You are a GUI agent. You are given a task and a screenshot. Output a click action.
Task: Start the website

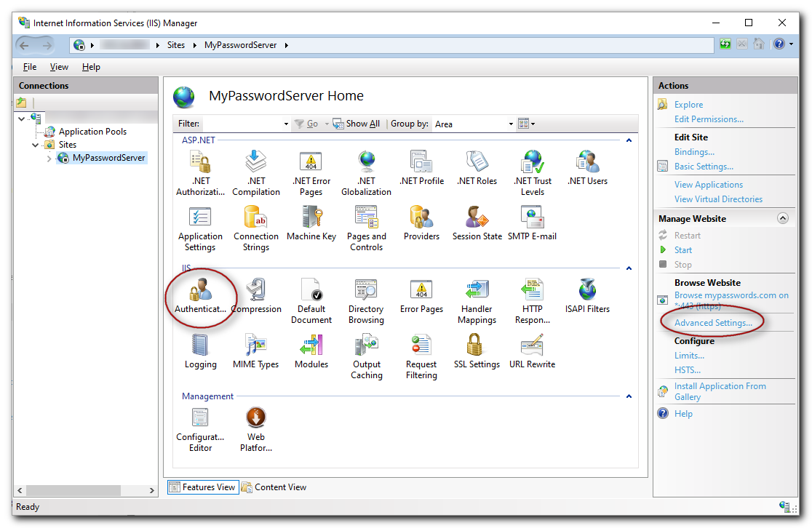point(682,250)
